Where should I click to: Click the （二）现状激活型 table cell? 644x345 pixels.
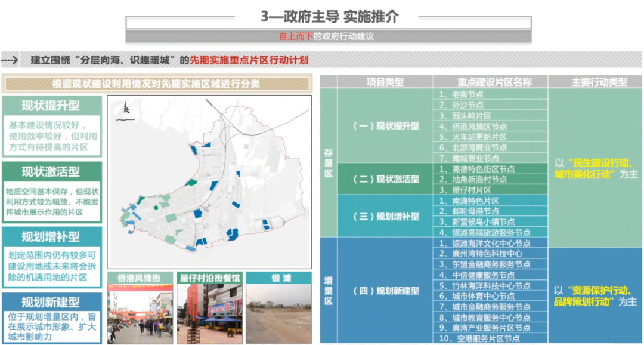(x=385, y=179)
